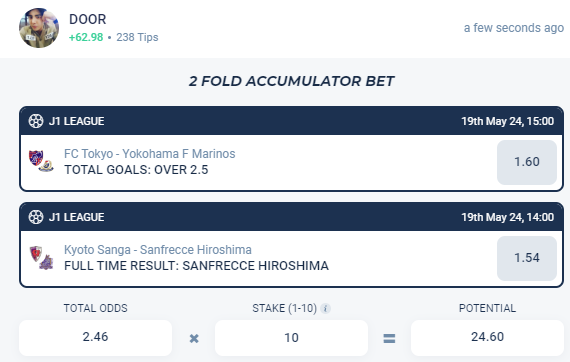Click the Potential 24.60 field
This screenshot has height=362, width=570.
[x=487, y=338]
